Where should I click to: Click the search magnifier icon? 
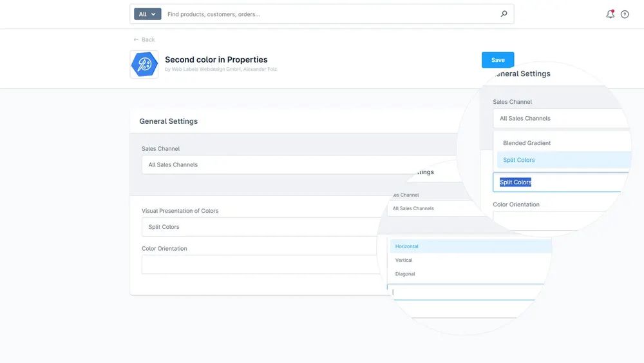[x=504, y=14]
